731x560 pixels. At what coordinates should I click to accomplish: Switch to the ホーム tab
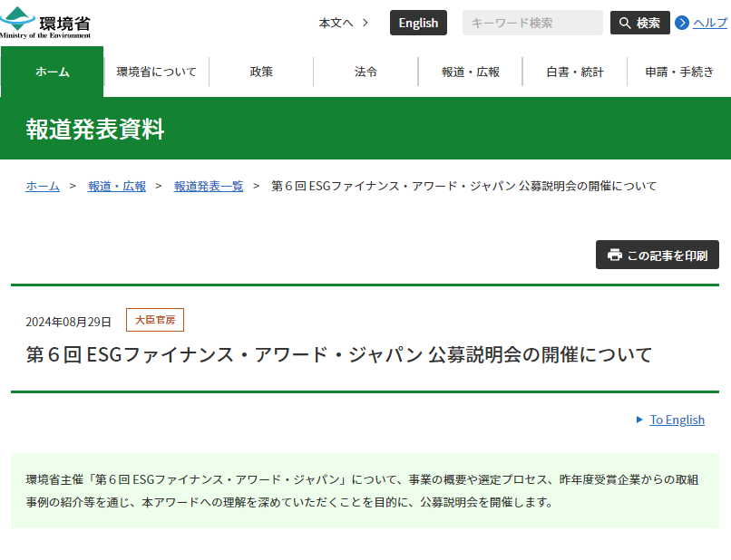coord(52,71)
